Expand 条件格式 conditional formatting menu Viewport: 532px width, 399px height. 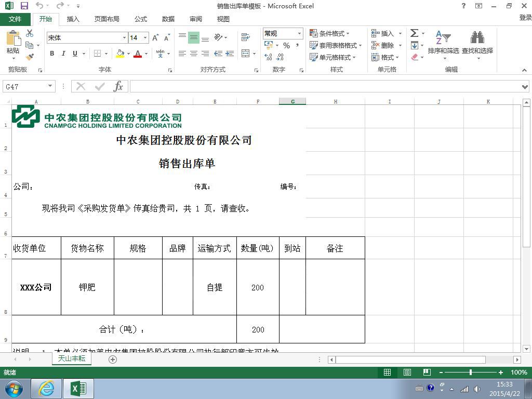click(x=329, y=33)
